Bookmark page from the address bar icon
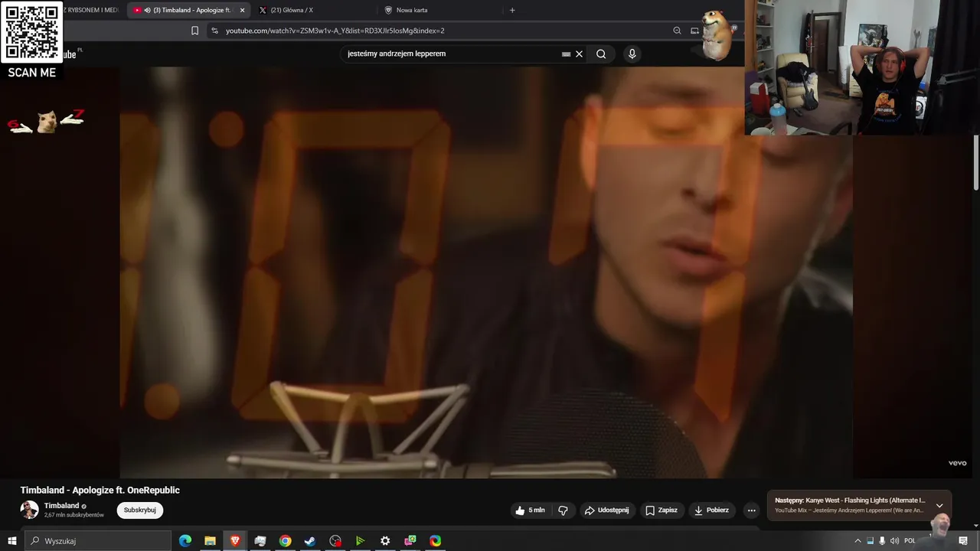This screenshot has height=551, width=980. (194, 31)
